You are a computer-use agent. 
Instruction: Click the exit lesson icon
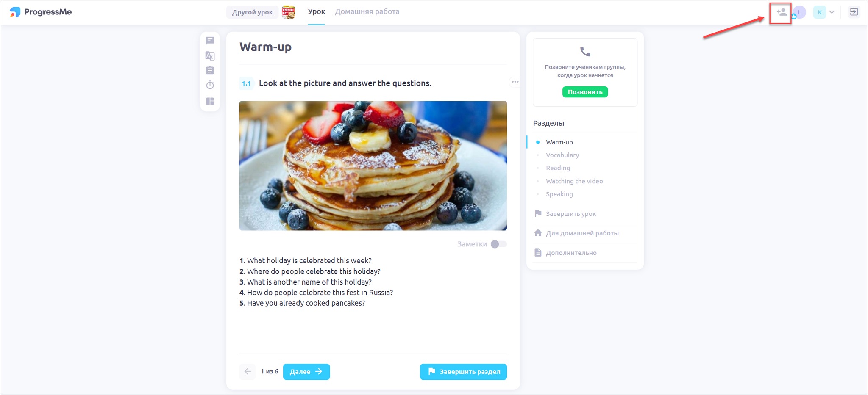[854, 12]
